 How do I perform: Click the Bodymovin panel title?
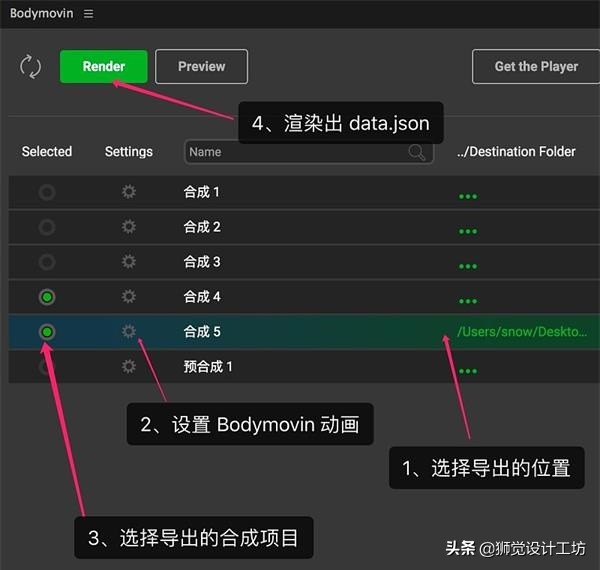[41, 13]
